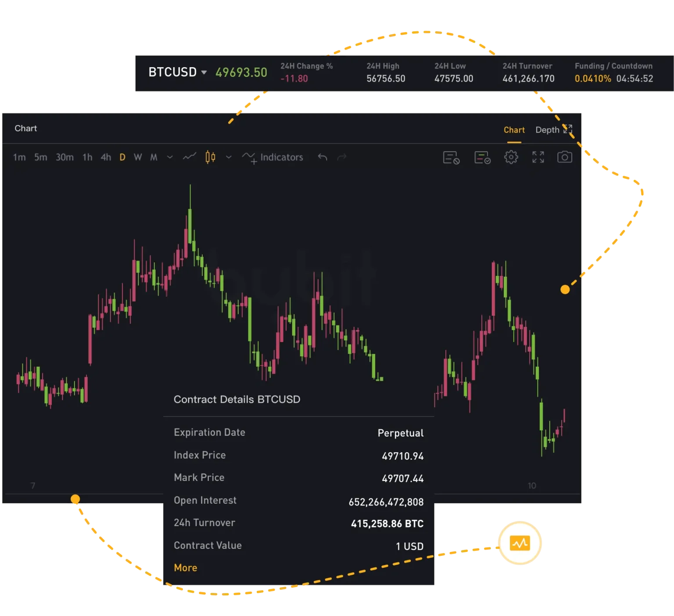Switch chart interval to 30m

(x=65, y=157)
